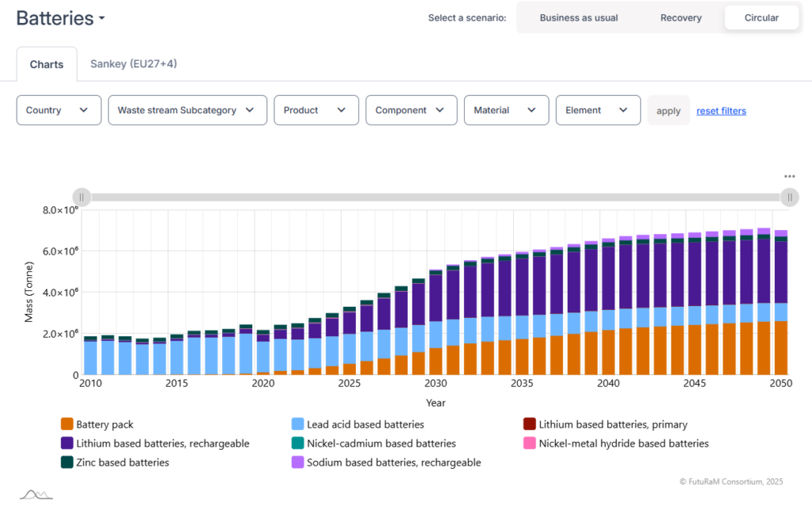Select the Business as usual scenario

tap(578, 17)
